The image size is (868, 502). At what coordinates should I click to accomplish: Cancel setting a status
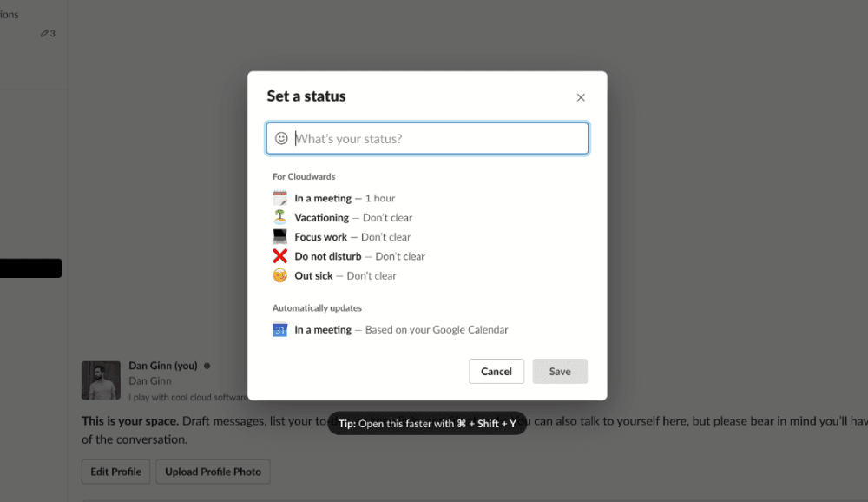click(496, 371)
